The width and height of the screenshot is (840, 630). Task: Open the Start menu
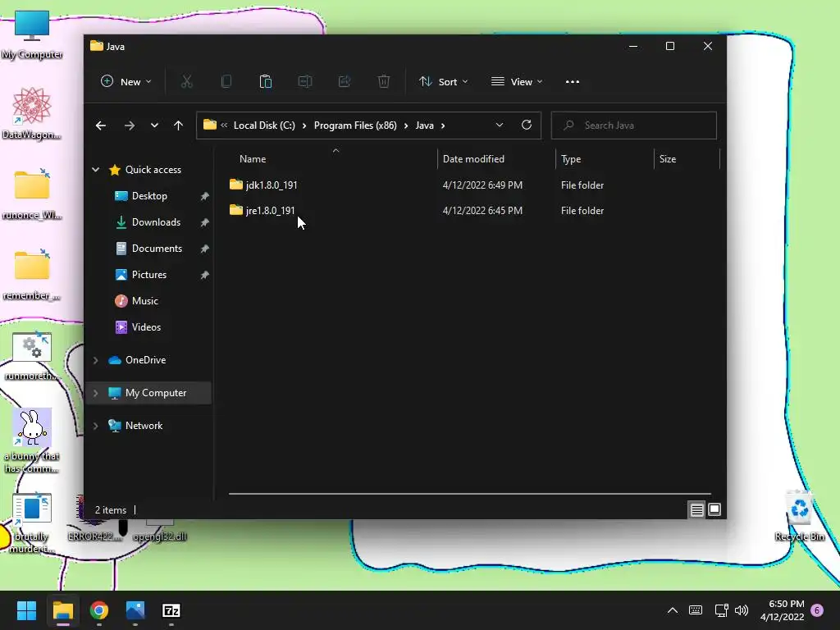point(26,610)
